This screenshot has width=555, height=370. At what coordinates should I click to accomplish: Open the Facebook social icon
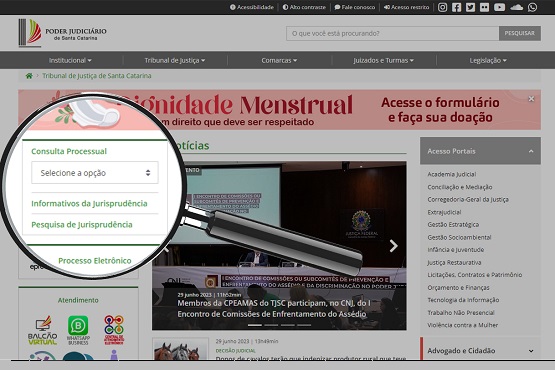(x=456, y=7)
